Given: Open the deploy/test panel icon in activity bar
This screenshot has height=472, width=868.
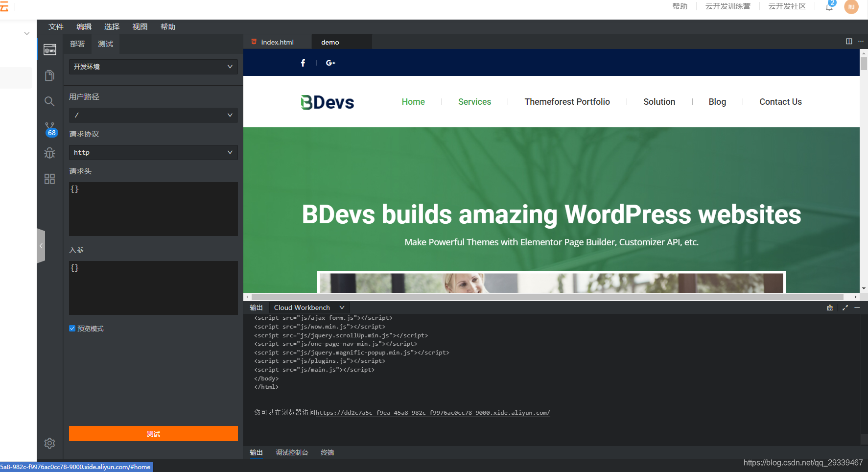Looking at the screenshot, I should (50, 49).
